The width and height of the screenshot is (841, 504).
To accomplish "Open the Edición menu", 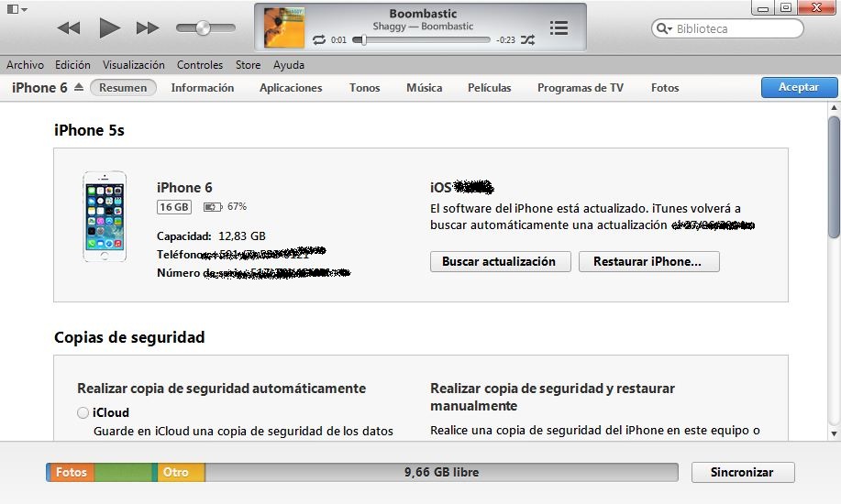I will tap(72, 65).
